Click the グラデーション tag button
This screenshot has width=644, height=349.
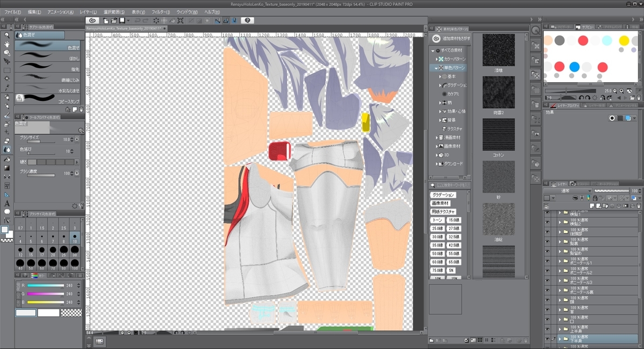click(x=443, y=195)
